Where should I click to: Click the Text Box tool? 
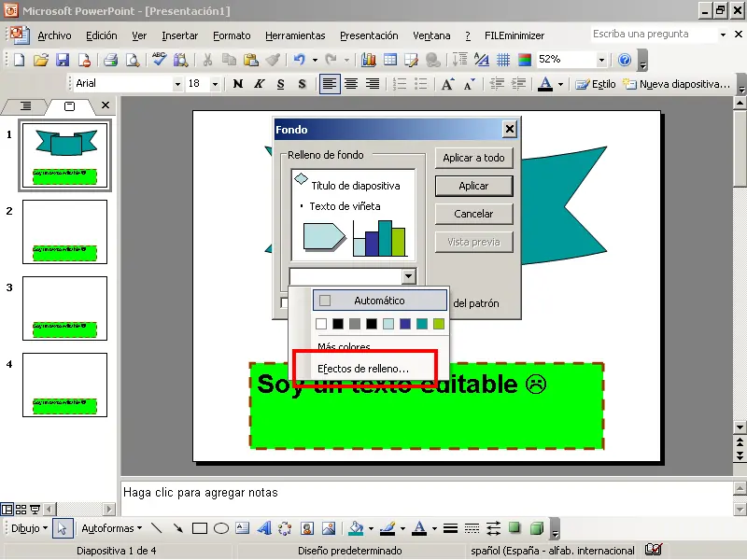243,528
